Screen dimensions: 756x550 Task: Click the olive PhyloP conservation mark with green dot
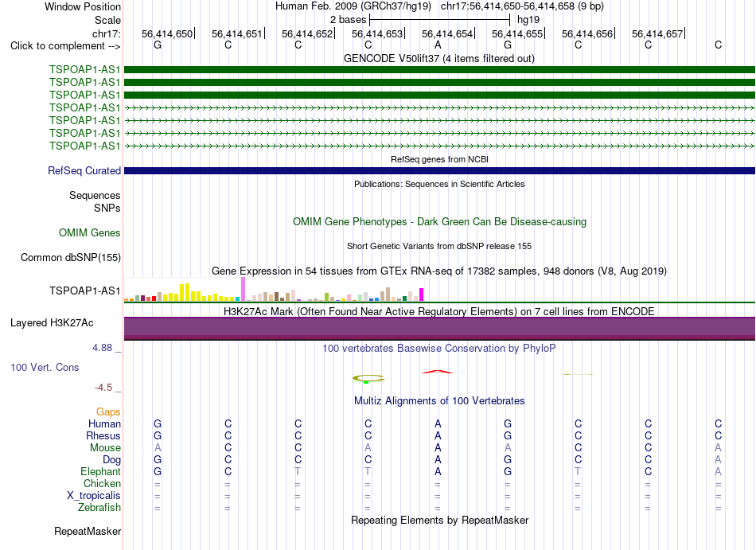[368, 379]
